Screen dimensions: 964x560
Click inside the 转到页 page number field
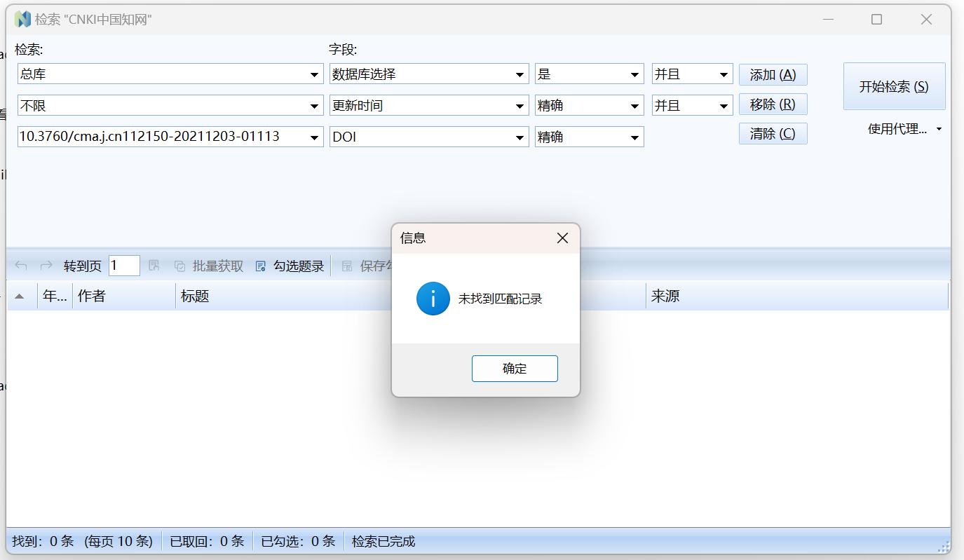tap(123, 265)
